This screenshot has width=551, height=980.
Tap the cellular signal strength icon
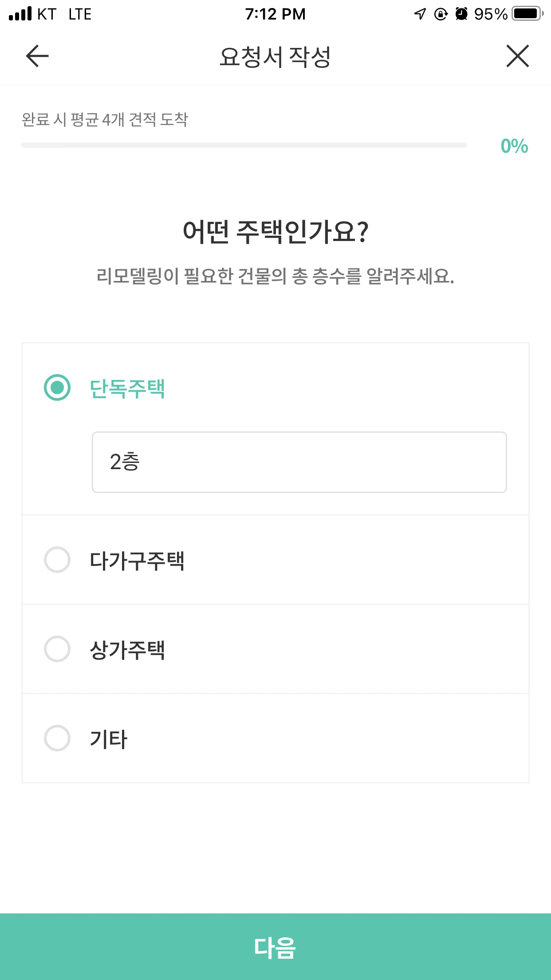20,14
